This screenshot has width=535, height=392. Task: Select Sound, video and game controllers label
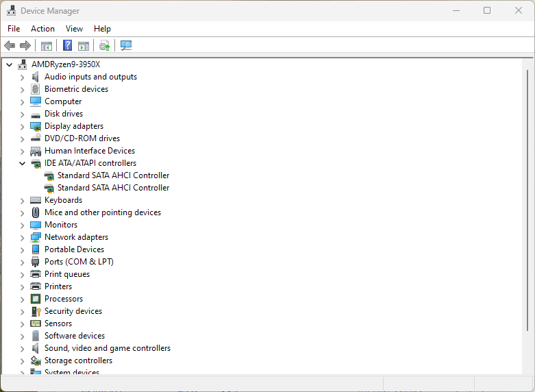click(108, 348)
